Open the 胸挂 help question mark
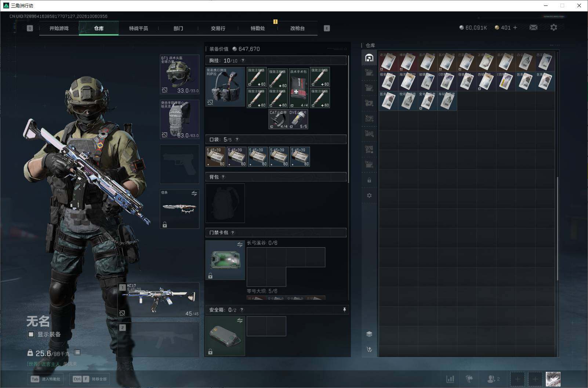This screenshot has height=388, width=588. (x=243, y=60)
